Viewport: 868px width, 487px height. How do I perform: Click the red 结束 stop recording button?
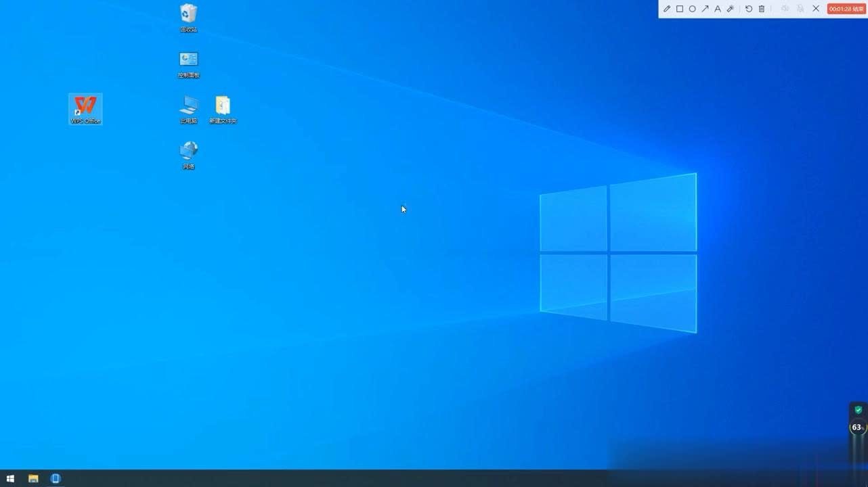(x=846, y=9)
